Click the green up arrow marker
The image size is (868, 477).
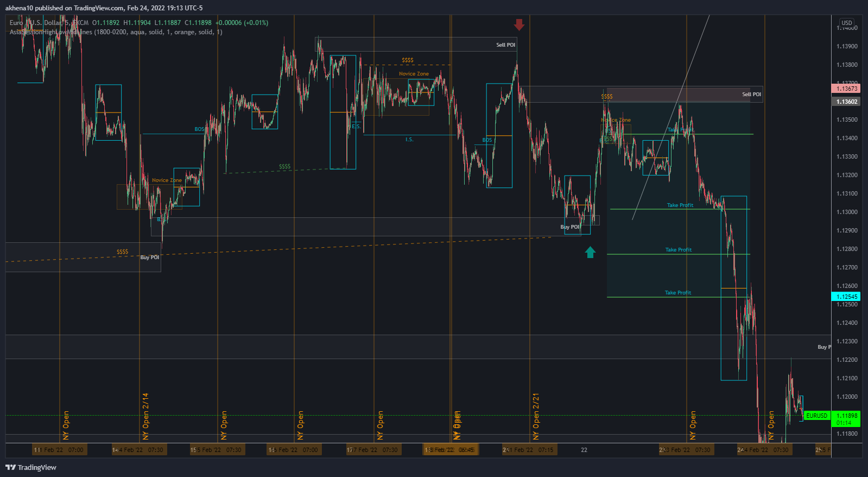[590, 252]
